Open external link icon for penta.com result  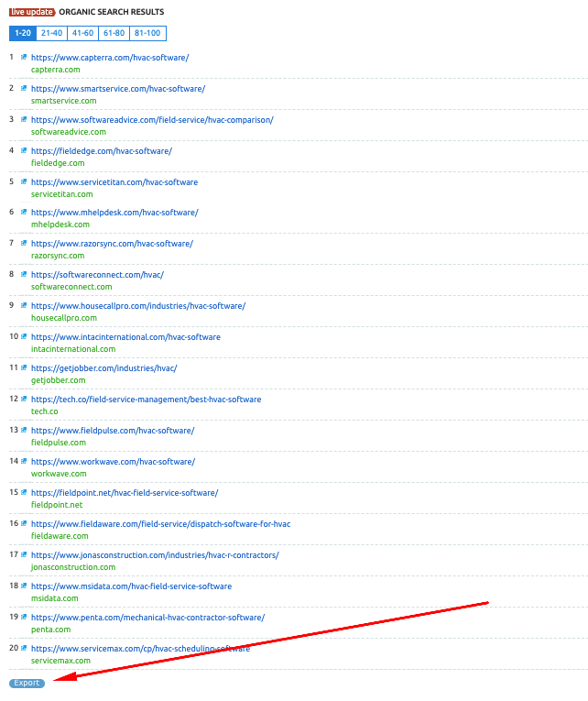[x=24, y=617]
